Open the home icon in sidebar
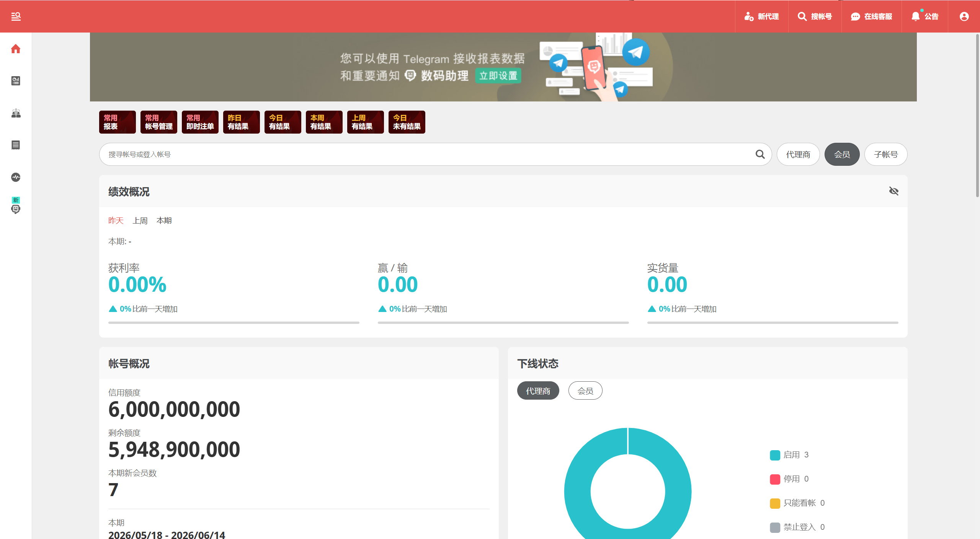Viewport: 980px width, 539px height. pos(16,49)
